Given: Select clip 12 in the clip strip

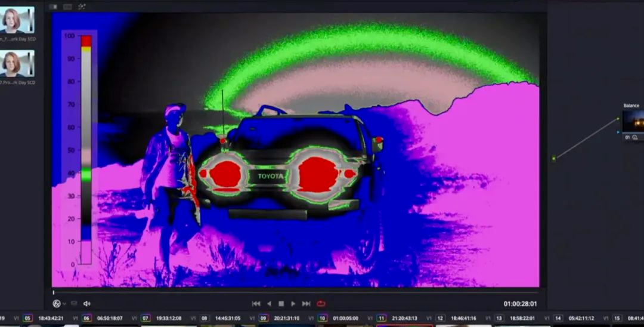Looking at the screenshot, I should [440, 319].
